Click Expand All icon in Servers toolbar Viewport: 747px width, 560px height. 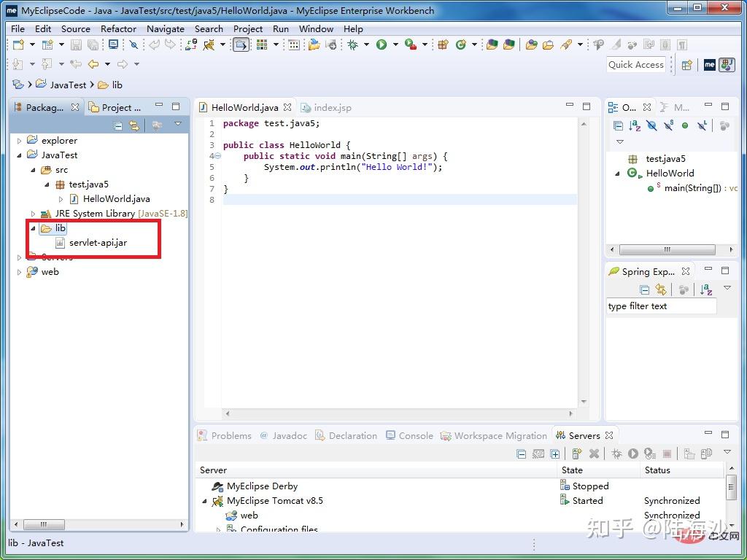[555, 454]
